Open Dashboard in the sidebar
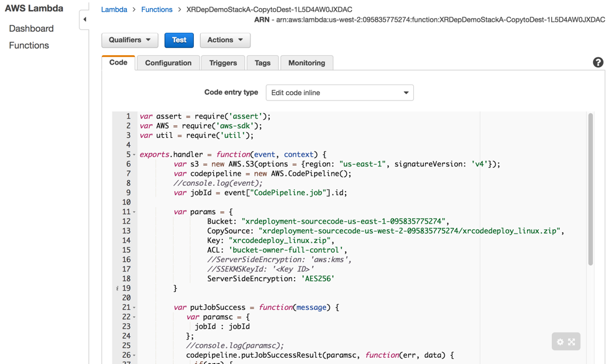This screenshot has width=606, height=364. pos(31,29)
